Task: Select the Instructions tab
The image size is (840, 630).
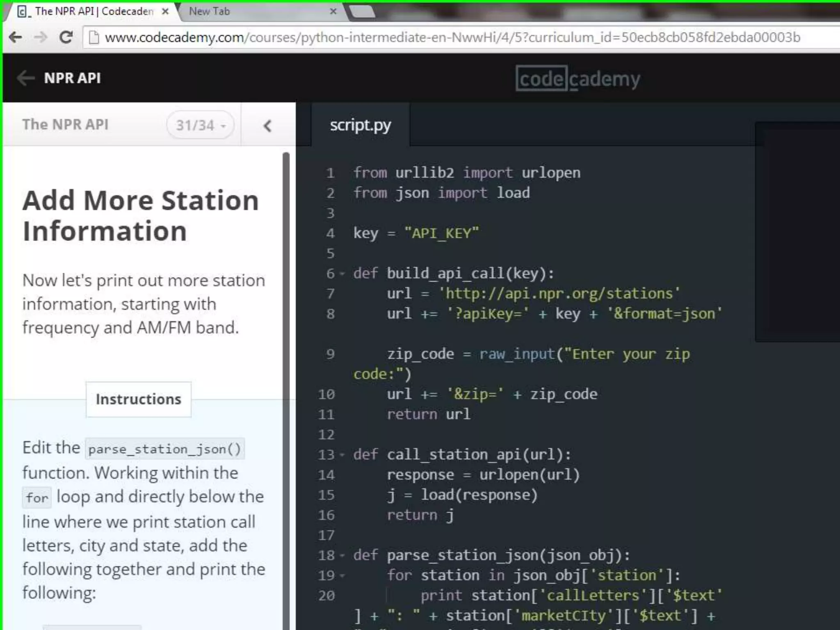Action: click(x=139, y=399)
